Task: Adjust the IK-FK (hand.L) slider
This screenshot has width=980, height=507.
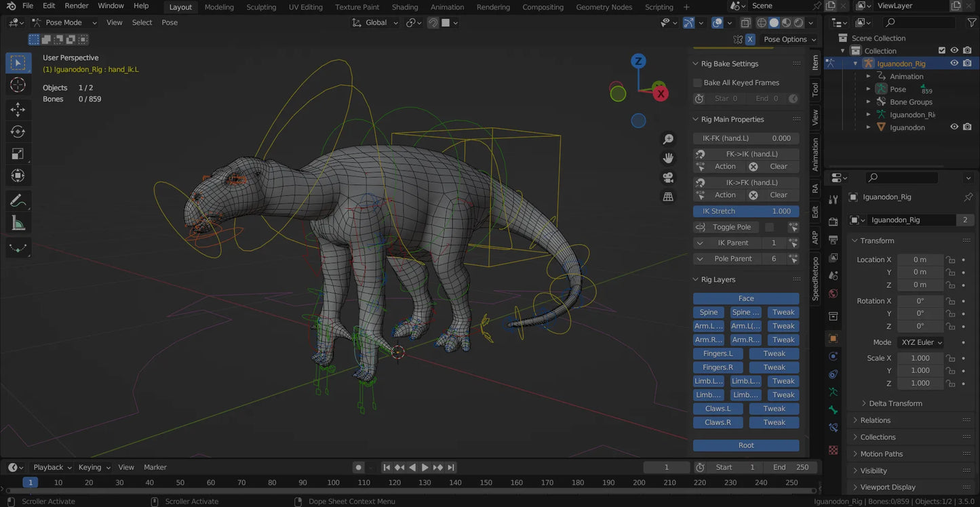Action: [746, 138]
